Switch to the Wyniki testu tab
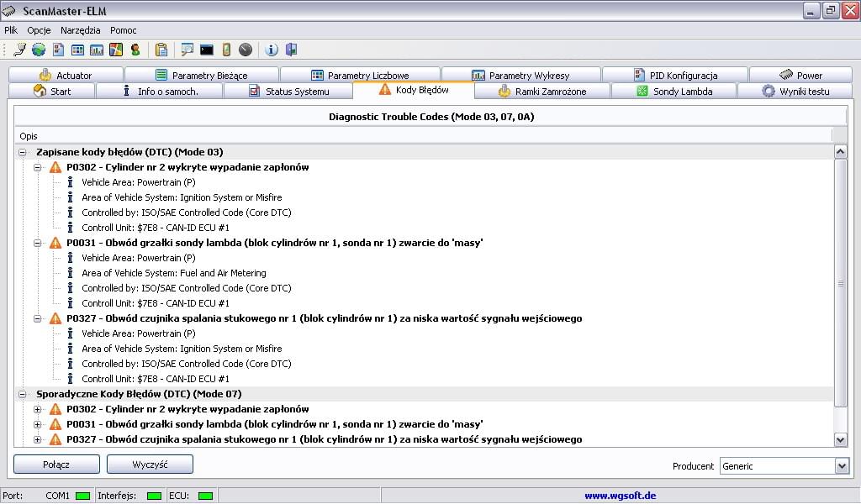Image resolution: width=861 pixels, height=504 pixels. (x=795, y=92)
